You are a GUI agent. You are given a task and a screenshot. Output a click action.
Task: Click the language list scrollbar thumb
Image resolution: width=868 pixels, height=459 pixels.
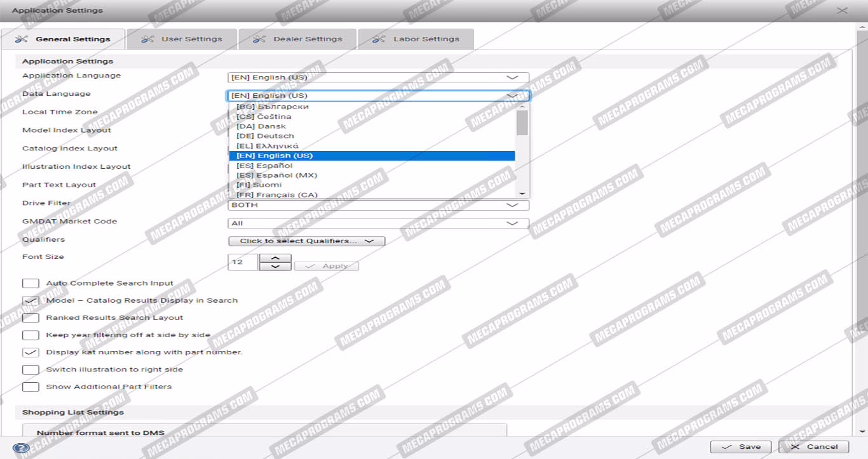522,123
